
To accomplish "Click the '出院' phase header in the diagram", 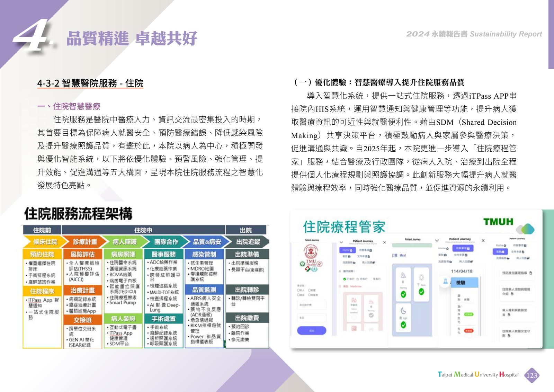I will tap(246, 230).
